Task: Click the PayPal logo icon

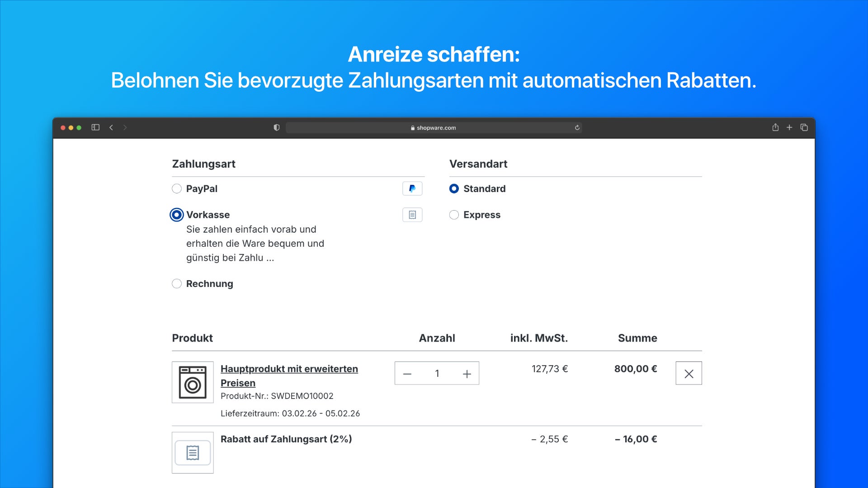Action: 412,188
